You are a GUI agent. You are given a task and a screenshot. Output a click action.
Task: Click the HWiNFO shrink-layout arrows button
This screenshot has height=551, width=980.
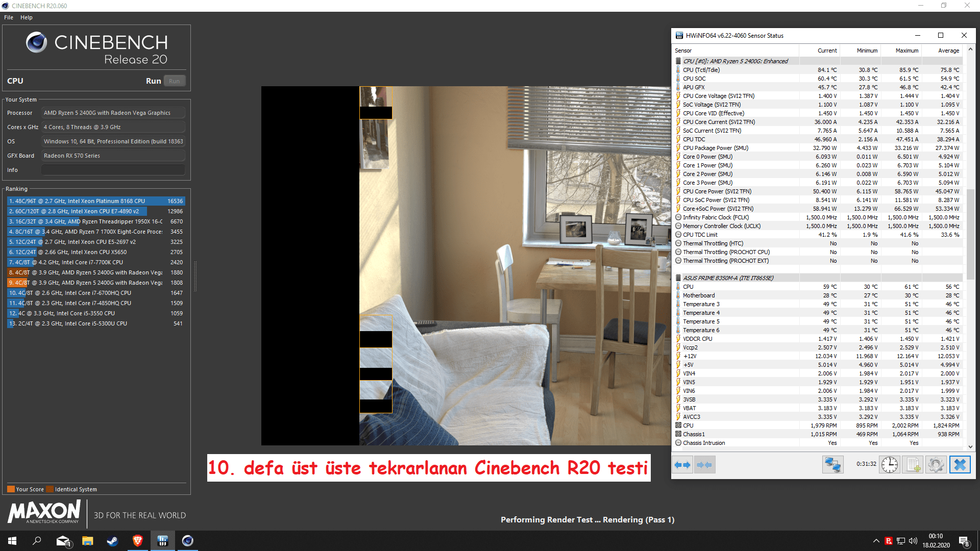tap(704, 465)
